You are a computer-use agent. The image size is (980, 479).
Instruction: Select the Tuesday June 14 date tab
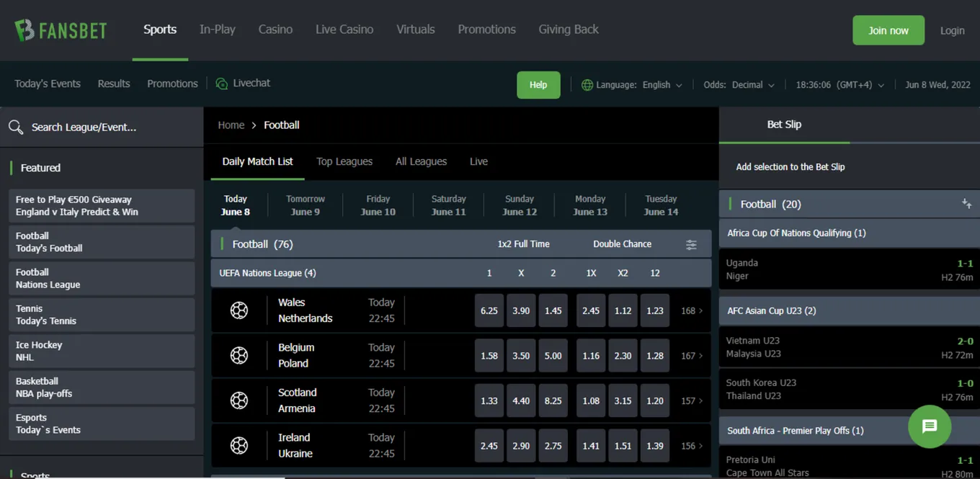pos(661,205)
